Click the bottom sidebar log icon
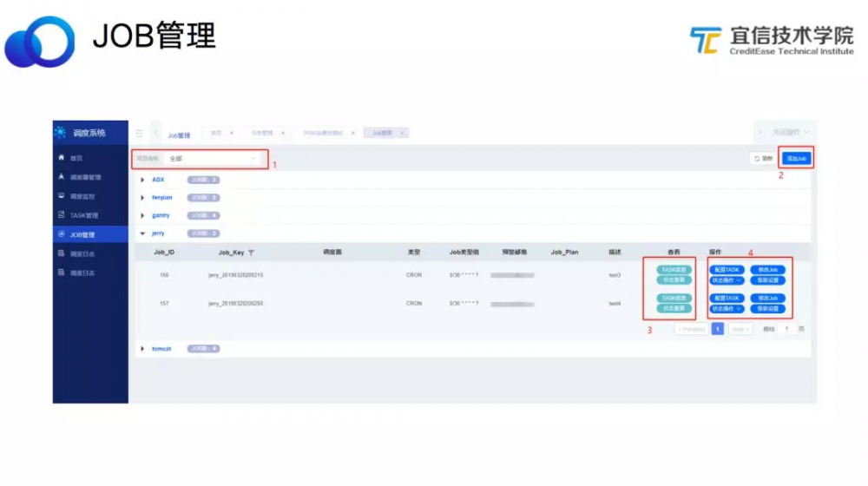Viewport: 868px width, 486px height. click(62, 273)
